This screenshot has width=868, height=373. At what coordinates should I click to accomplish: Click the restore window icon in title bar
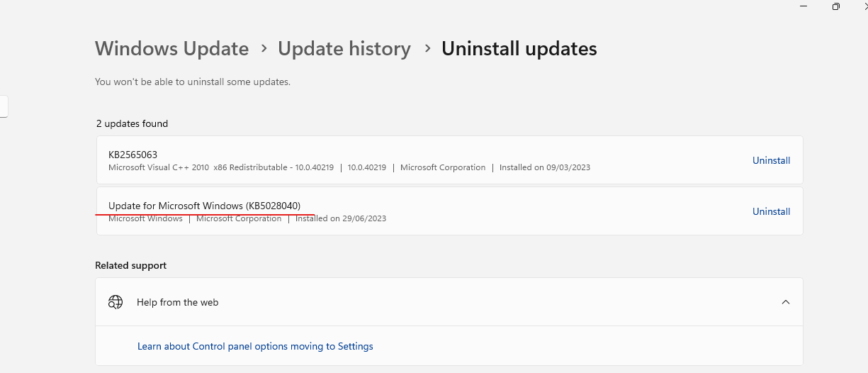(x=836, y=6)
